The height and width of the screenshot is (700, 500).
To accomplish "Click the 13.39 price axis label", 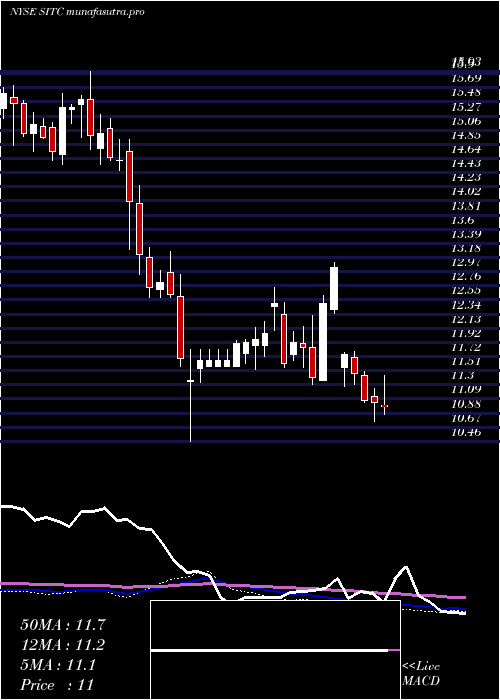I will click(466, 234).
